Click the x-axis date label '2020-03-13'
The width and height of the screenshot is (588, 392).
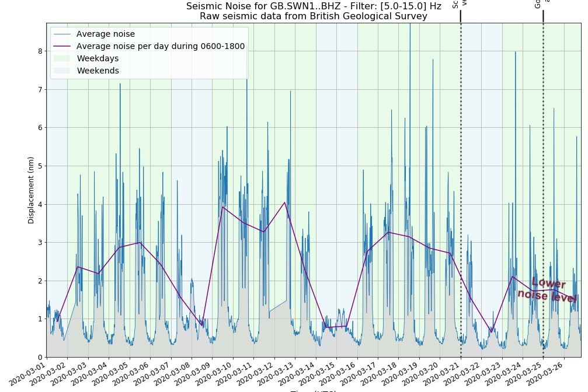[277, 374]
